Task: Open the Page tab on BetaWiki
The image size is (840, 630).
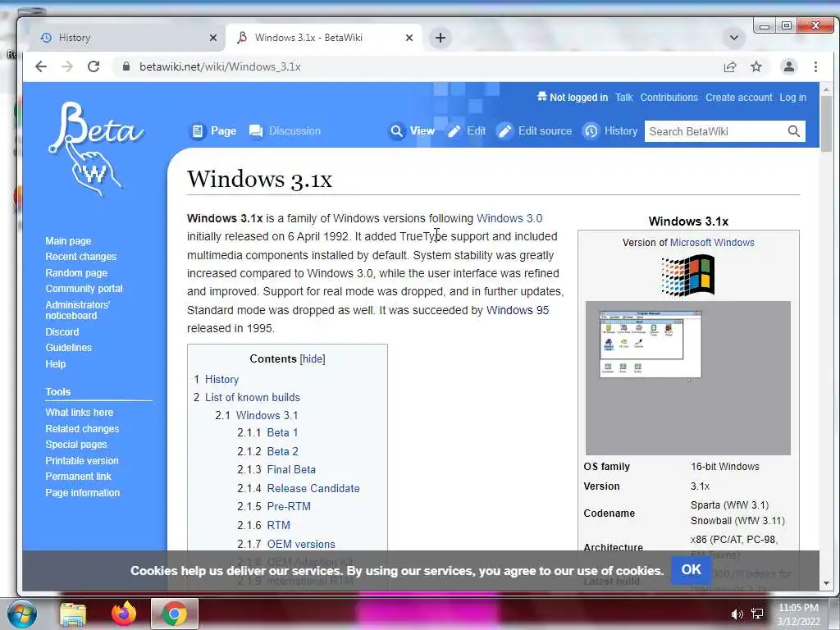Action: click(214, 130)
